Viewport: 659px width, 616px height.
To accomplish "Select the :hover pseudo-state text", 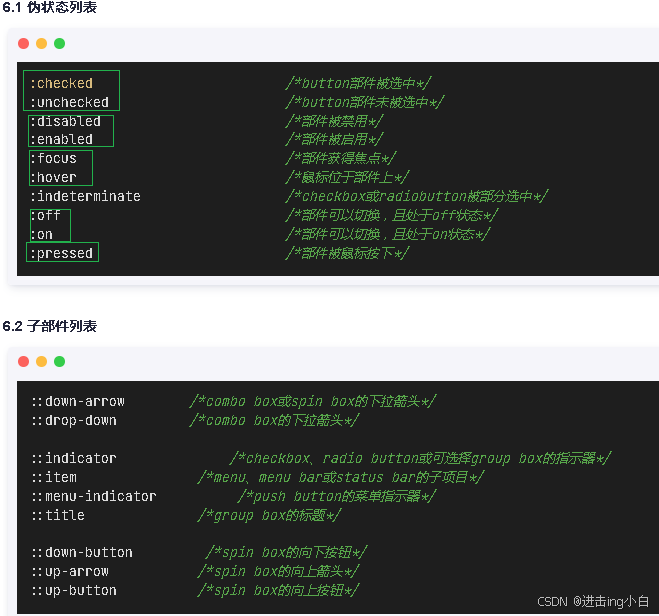I will [53, 177].
